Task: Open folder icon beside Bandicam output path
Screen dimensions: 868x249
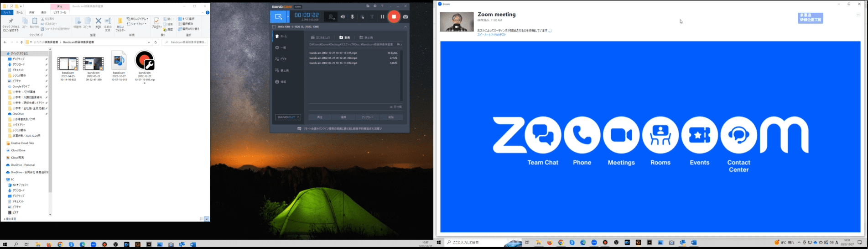Action: click(399, 44)
